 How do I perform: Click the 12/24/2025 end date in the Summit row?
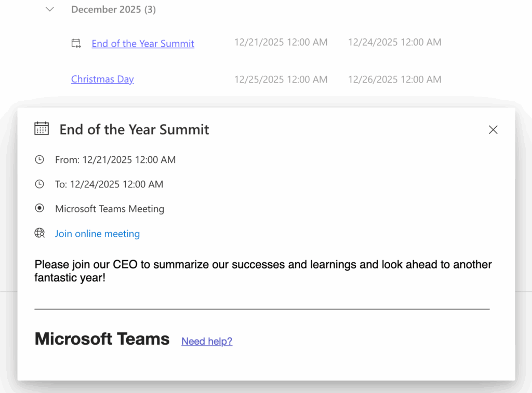pos(394,42)
